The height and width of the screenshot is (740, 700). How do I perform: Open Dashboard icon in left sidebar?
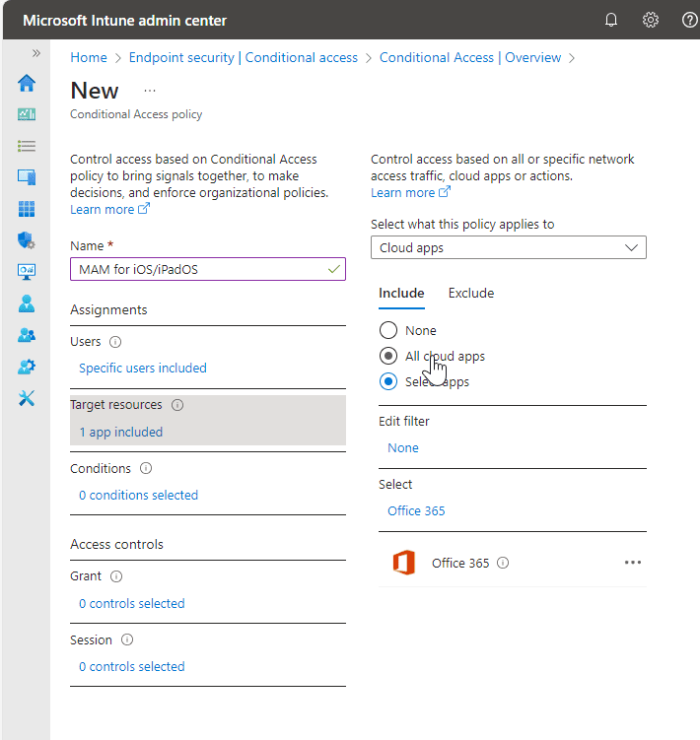(27, 114)
